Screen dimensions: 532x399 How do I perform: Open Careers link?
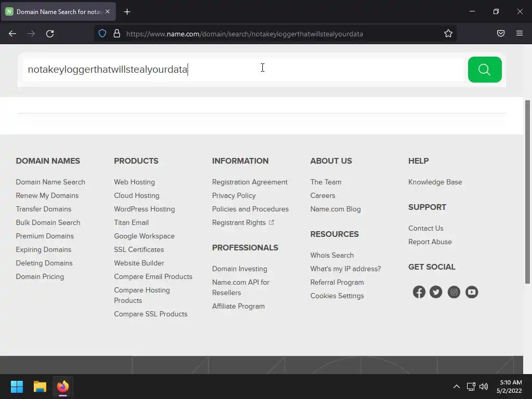[x=323, y=195]
